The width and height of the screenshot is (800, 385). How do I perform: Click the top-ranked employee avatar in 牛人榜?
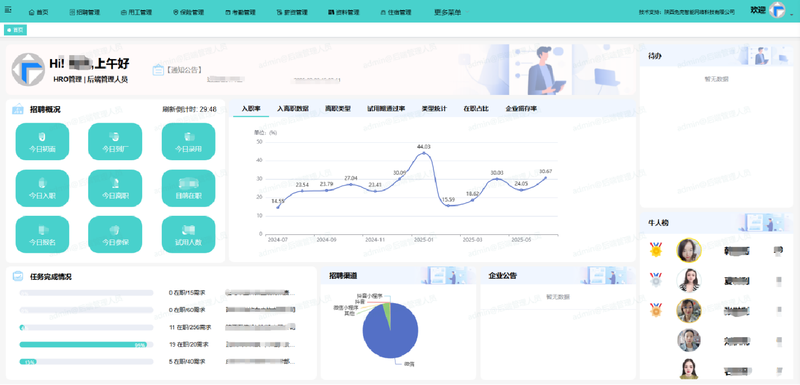[689, 250]
